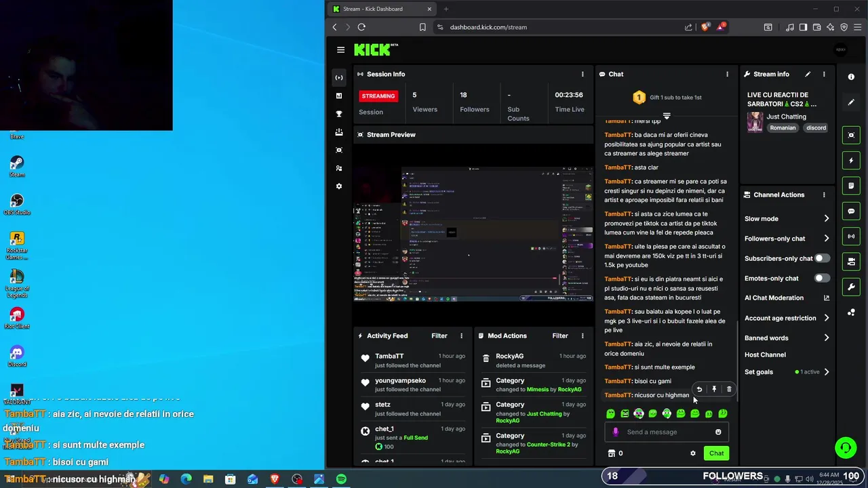This screenshot has width=868, height=488.
Task: Reload the page in browser toolbar
Action: click(361, 27)
